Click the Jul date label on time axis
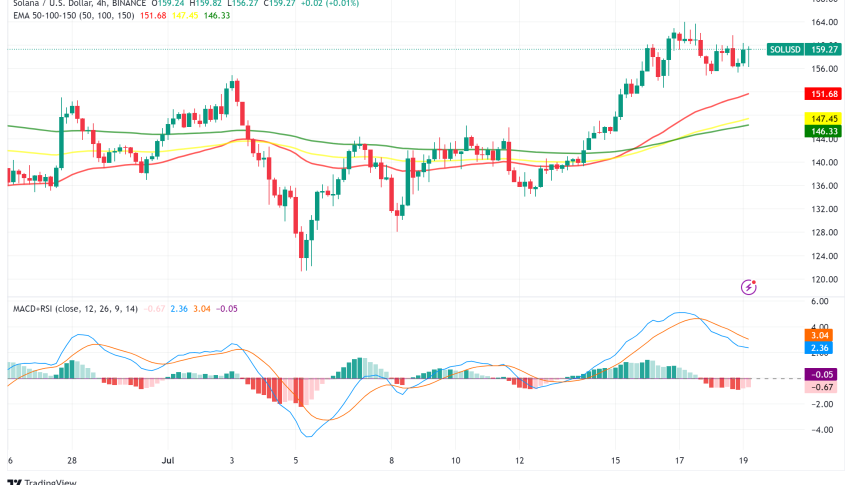The height and width of the screenshot is (485, 852). tap(168, 461)
